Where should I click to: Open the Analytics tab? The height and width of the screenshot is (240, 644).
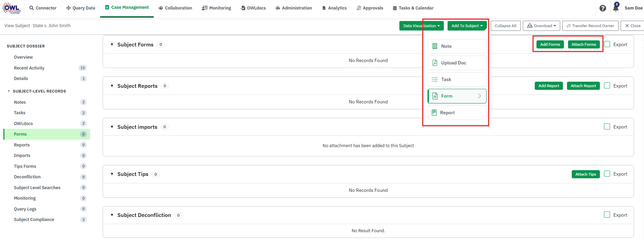(x=334, y=8)
